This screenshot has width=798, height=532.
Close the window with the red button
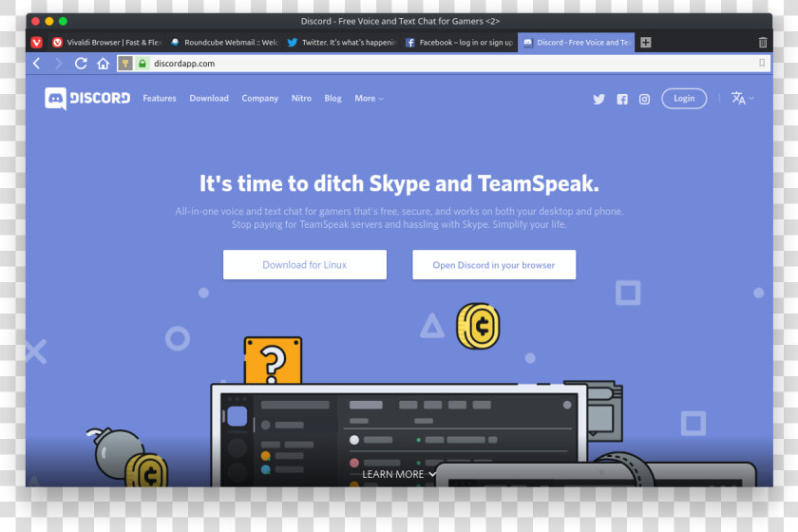[x=36, y=22]
